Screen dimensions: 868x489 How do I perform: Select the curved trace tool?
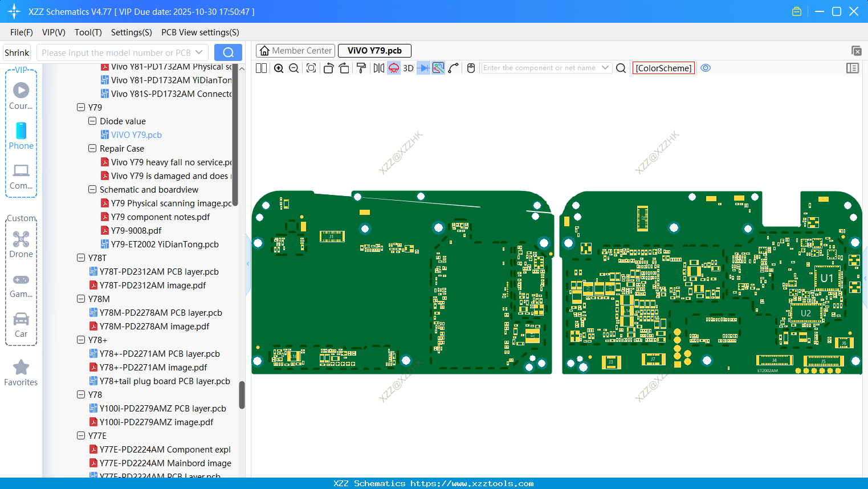[454, 68]
